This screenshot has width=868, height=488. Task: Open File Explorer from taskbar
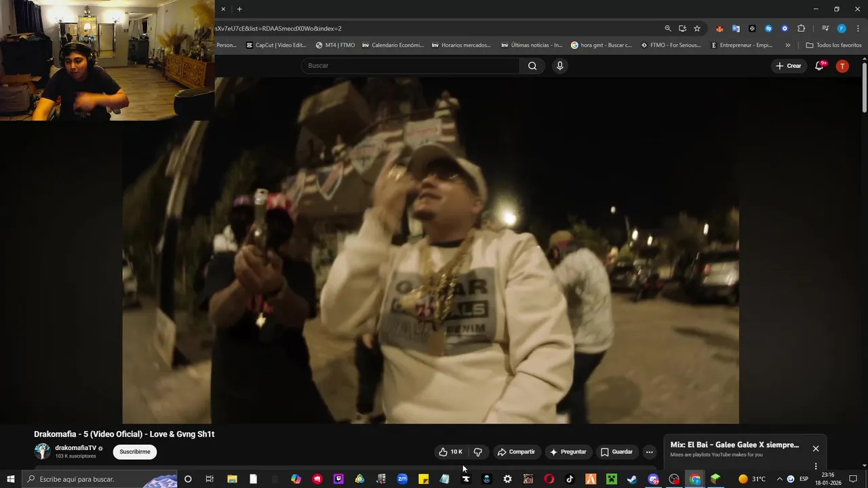232,479
